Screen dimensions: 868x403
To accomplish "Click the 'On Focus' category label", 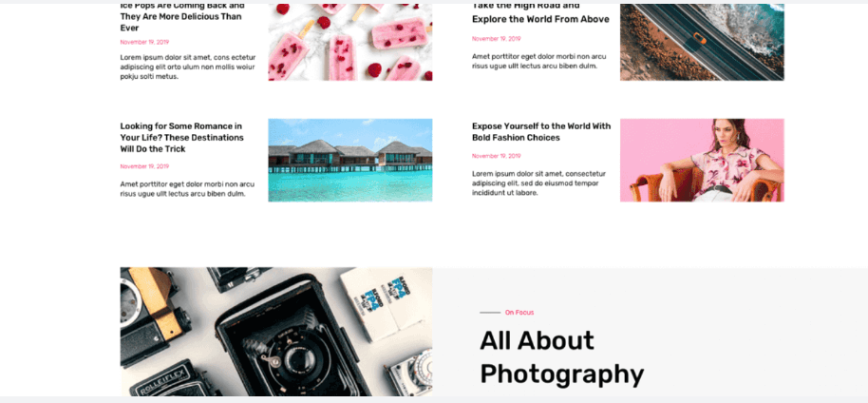I will click(519, 313).
